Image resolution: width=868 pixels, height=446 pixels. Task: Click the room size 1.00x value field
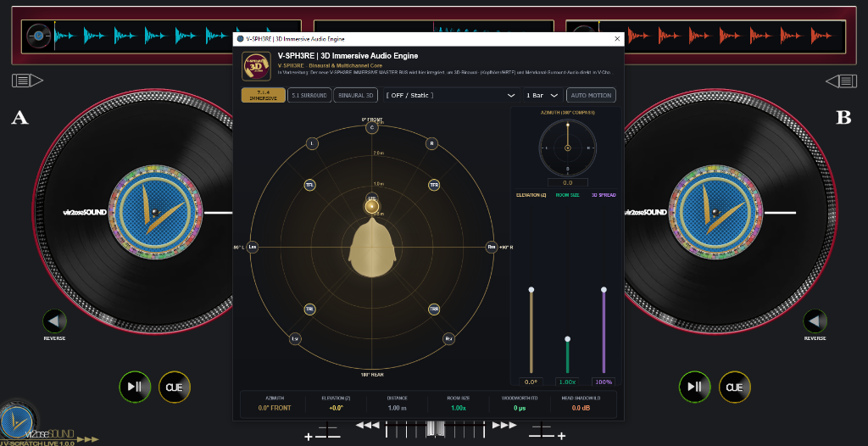click(x=567, y=382)
